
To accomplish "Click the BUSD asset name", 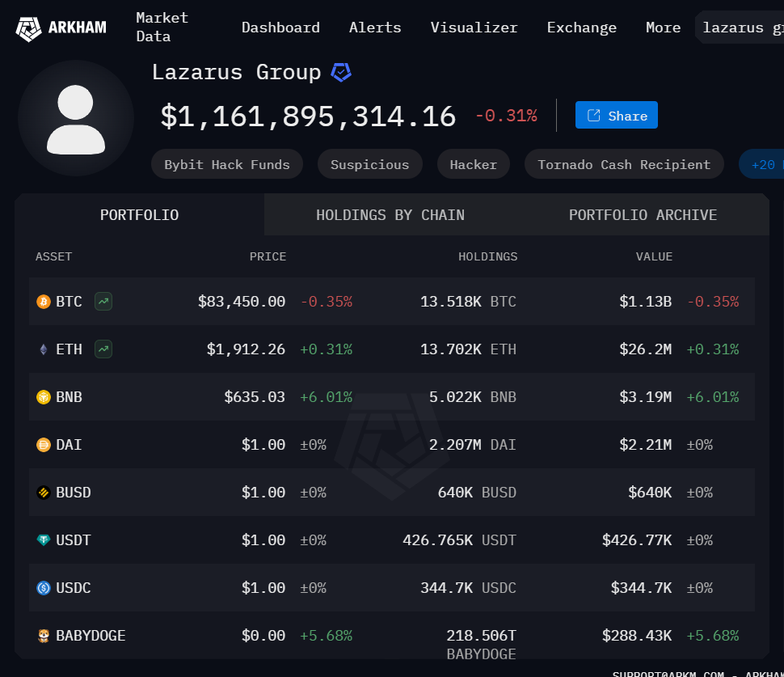I will click(x=74, y=493).
